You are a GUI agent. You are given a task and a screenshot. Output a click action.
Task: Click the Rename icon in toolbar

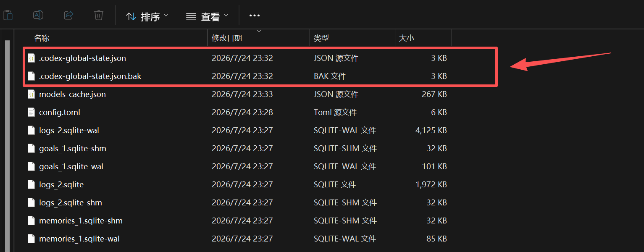(38, 16)
